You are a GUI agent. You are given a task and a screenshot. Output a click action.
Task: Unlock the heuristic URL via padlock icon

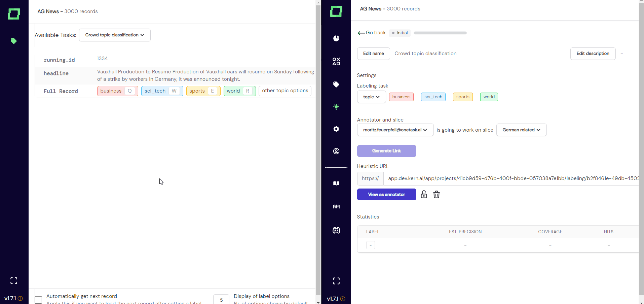[423, 194]
